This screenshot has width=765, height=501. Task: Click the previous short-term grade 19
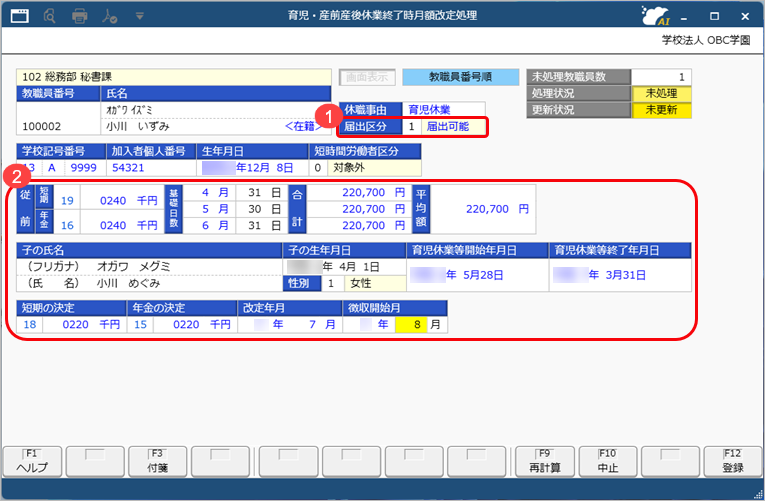pos(67,200)
